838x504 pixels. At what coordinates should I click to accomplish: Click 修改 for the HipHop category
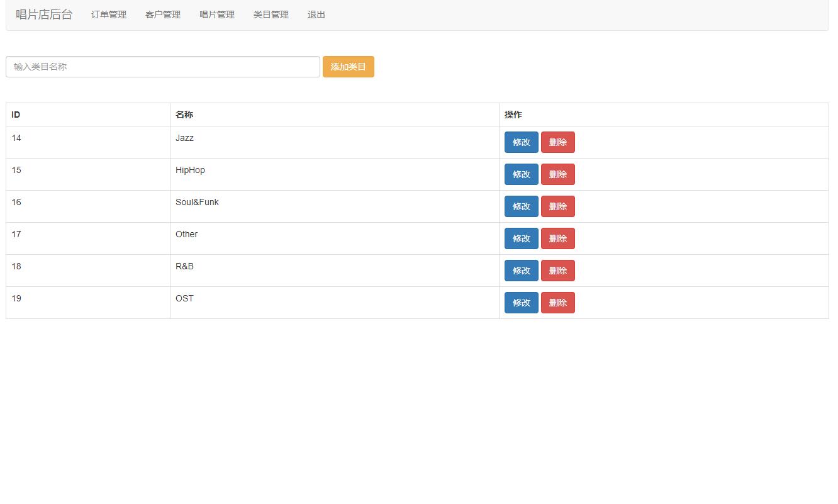(x=521, y=174)
